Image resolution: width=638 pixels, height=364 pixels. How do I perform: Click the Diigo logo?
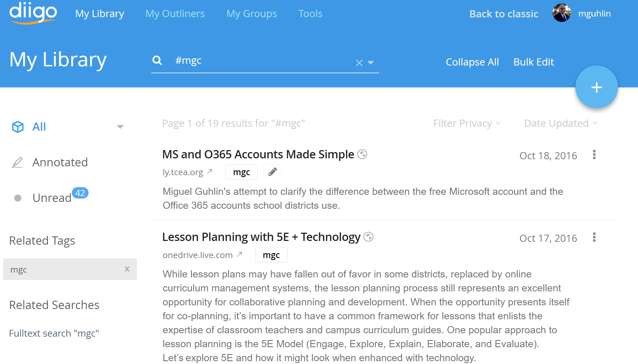point(33,13)
